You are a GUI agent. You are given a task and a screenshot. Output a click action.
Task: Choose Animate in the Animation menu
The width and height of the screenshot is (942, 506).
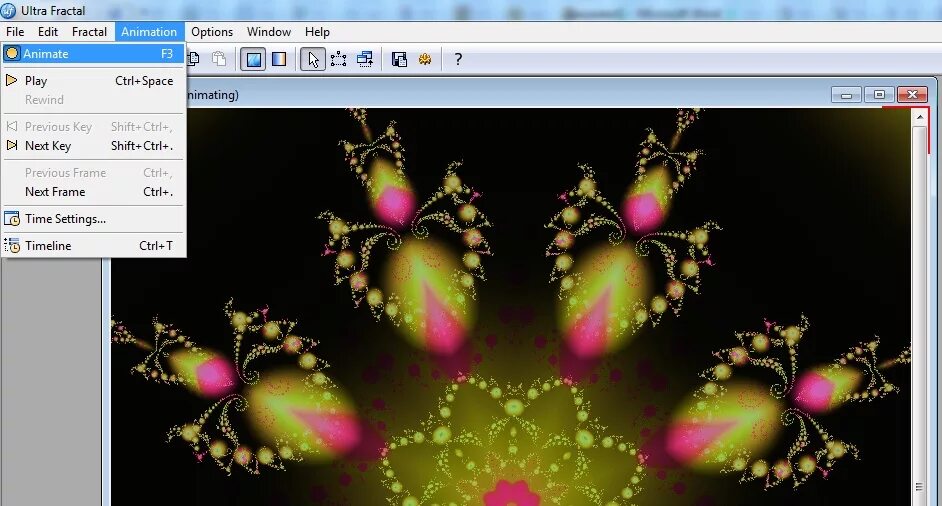pos(93,53)
